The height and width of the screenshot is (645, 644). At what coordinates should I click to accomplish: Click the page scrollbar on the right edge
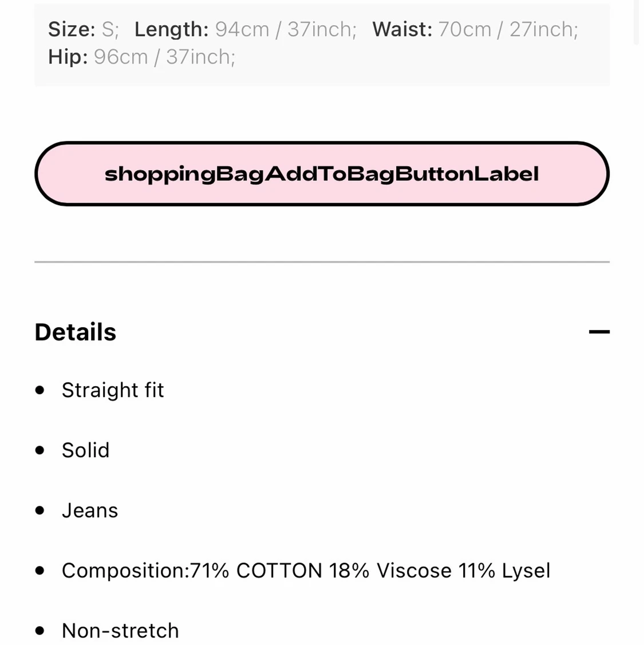[x=637, y=23]
